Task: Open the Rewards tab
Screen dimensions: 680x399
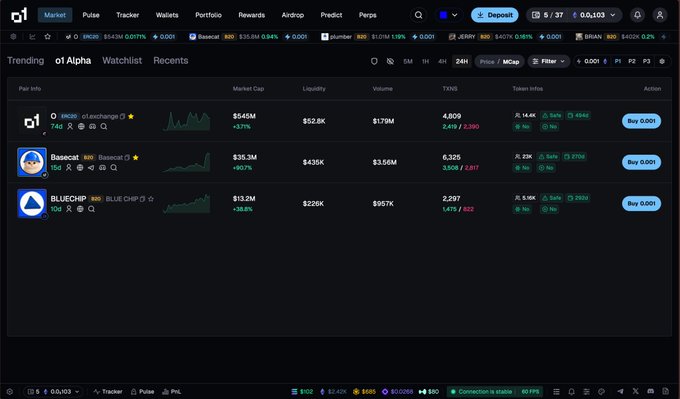Action: (252, 15)
